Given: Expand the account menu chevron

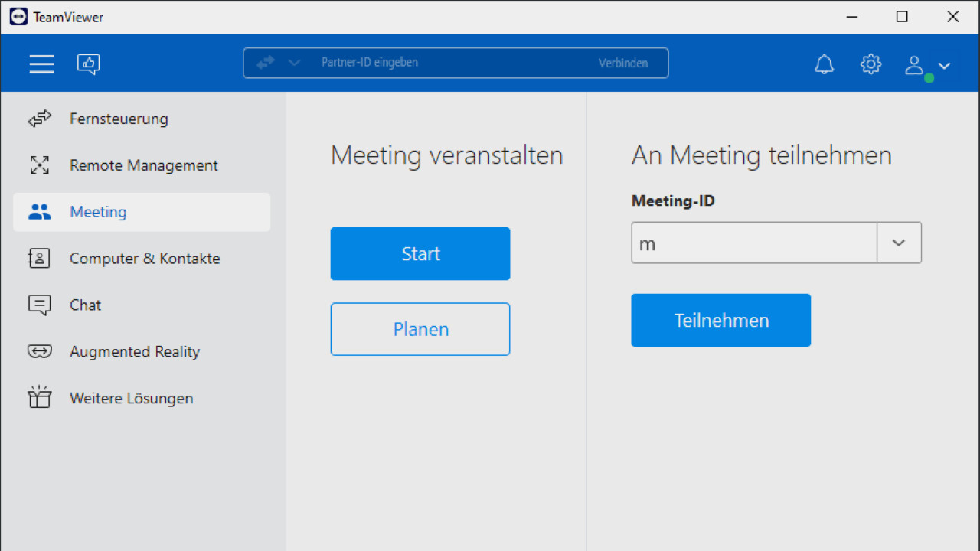Looking at the screenshot, I should (x=944, y=66).
